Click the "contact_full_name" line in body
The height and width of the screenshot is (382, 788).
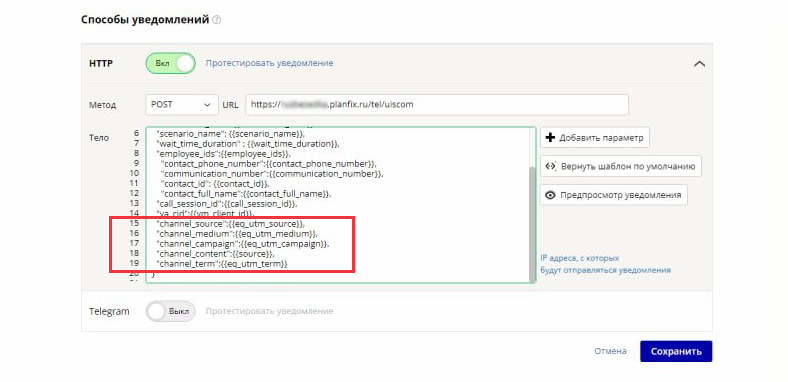[246, 194]
